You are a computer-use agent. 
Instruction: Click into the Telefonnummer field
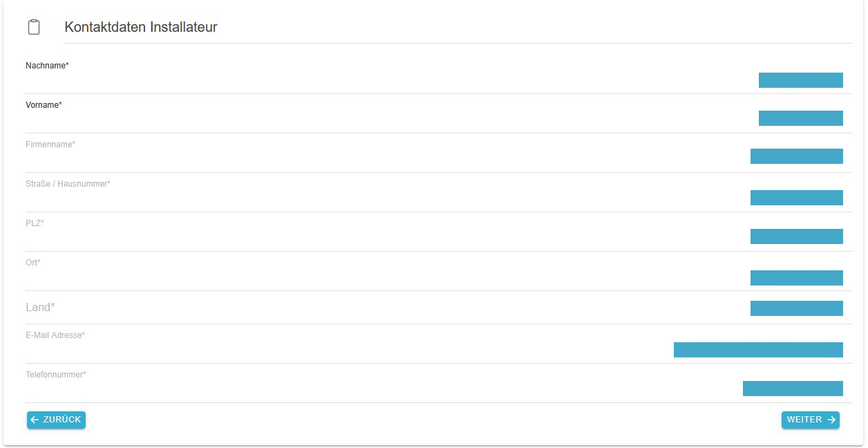346,389
